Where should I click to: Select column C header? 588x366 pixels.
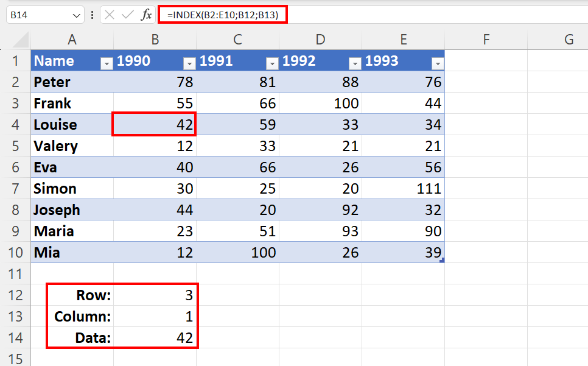(x=238, y=40)
